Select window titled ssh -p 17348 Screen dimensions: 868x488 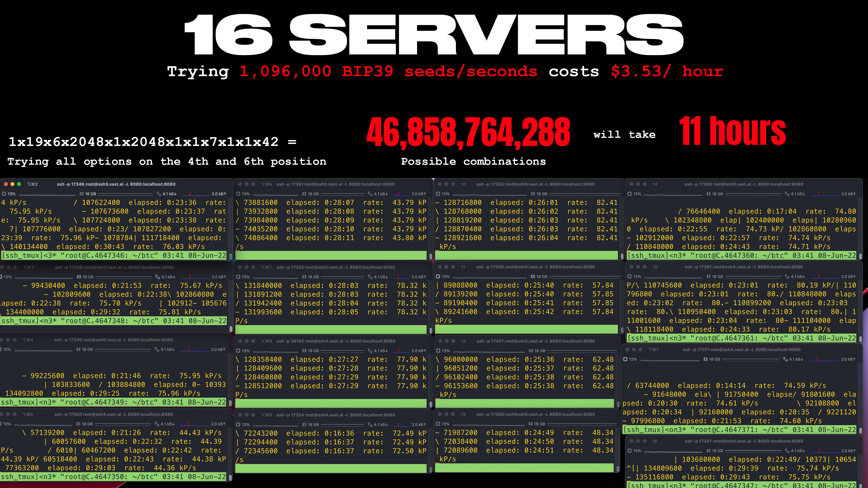click(114, 267)
